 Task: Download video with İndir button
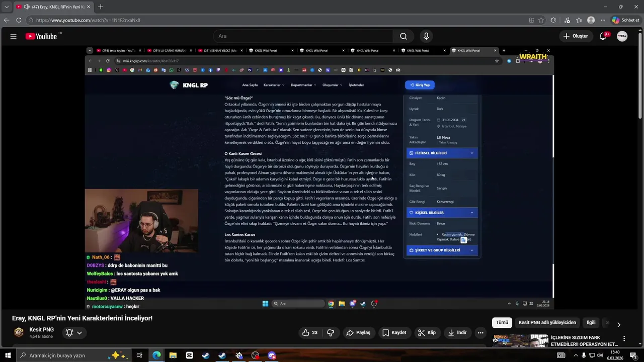coord(457,332)
